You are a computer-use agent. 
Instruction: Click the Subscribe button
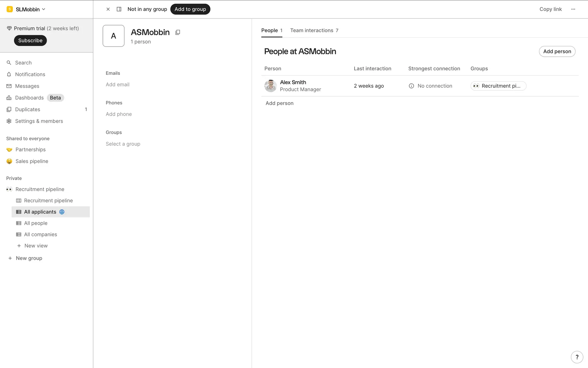point(30,40)
